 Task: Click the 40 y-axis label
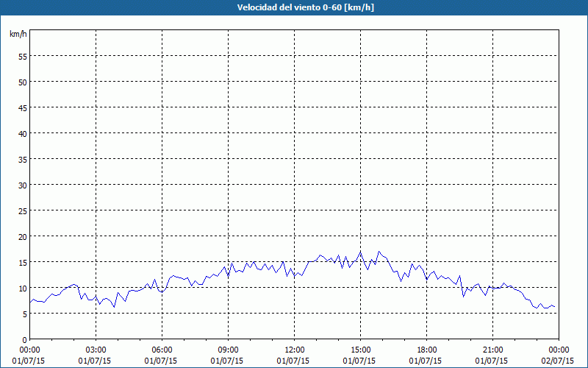23,134
